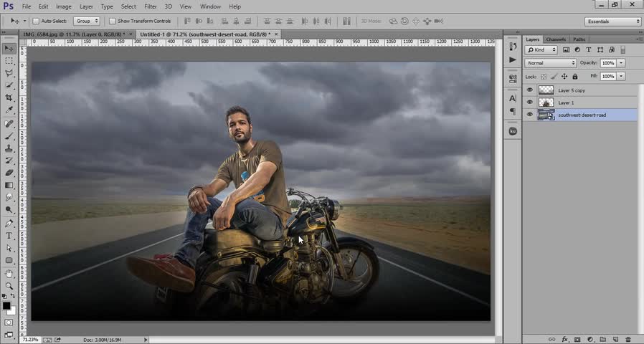Toggle Quick Mask mode icon
The image size is (644, 344).
[x=9, y=322]
